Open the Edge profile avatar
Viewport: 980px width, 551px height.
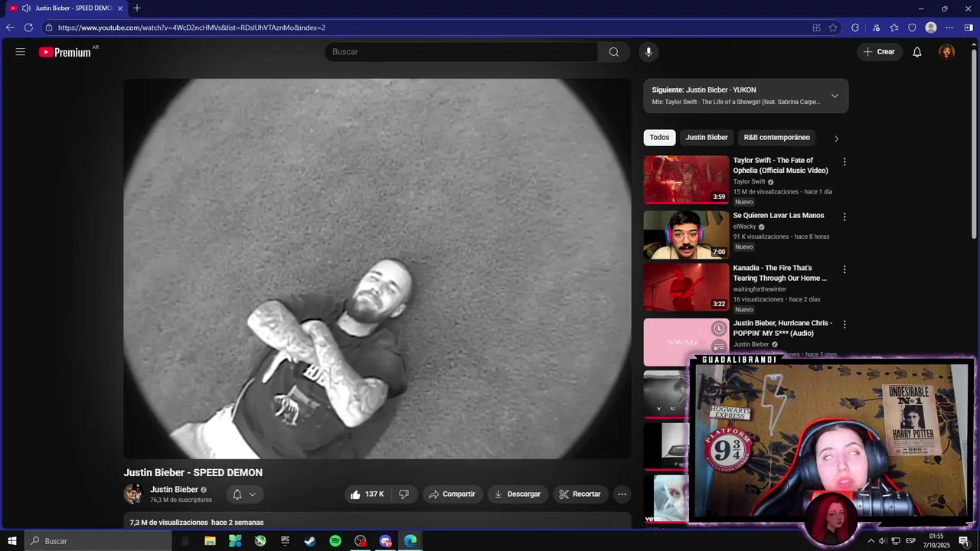click(931, 28)
